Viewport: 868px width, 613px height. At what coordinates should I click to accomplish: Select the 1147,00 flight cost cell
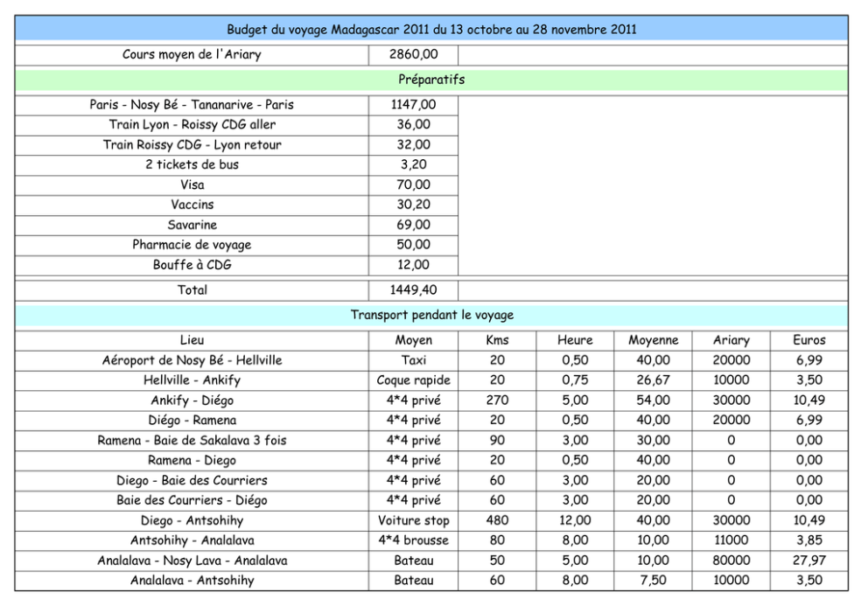413,105
